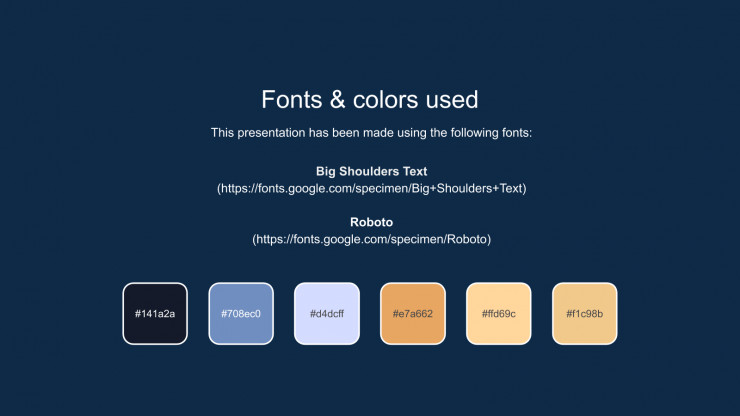Click the #f1c98b tan color swatch
The image size is (740, 416).
(x=584, y=314)
